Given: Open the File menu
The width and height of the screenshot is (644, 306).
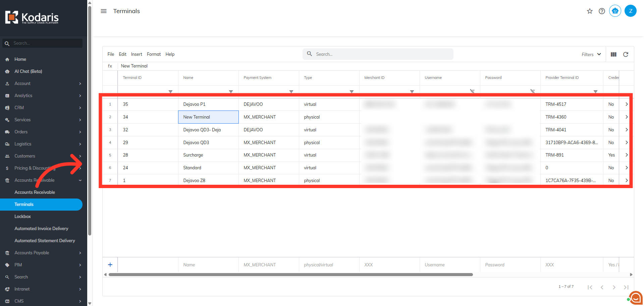Looking at the screenshot, I should [x=111, y=54].
